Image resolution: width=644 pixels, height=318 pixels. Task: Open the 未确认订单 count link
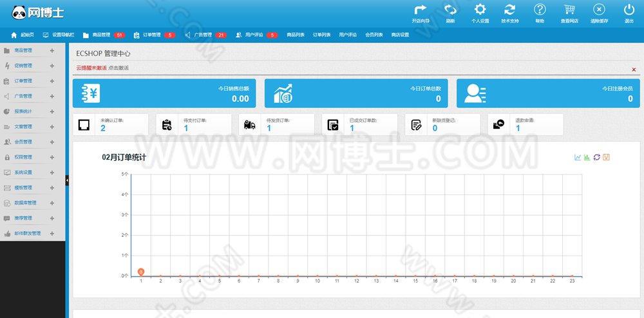pyautogui.click(x=102, y=128)
